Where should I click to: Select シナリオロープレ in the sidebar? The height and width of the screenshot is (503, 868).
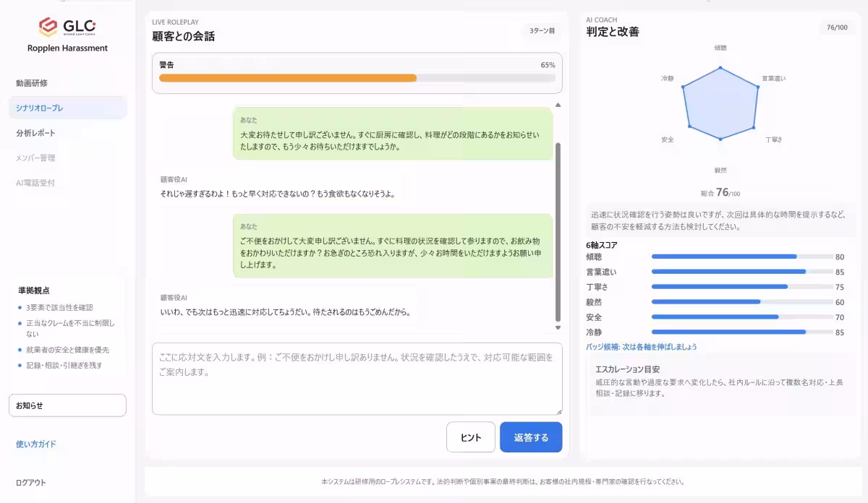pyautogui.click(x=67, y=108)
